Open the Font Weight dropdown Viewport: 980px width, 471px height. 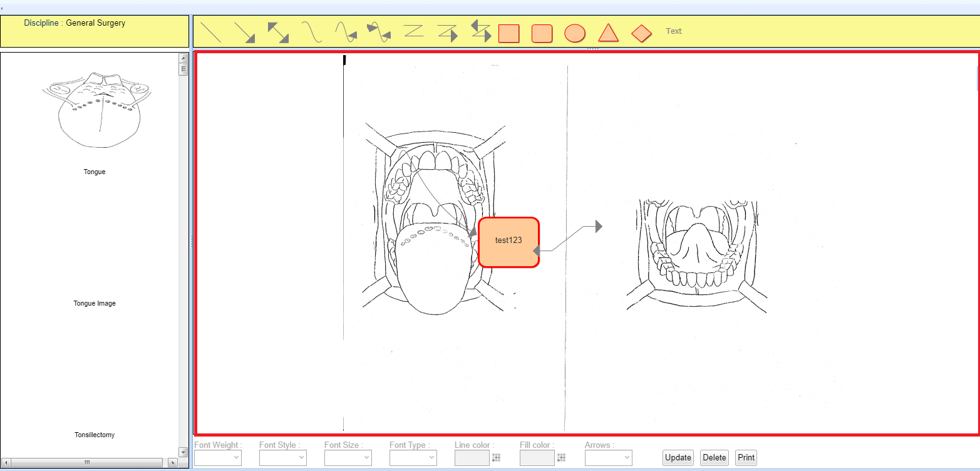click(x=217, y=458)
